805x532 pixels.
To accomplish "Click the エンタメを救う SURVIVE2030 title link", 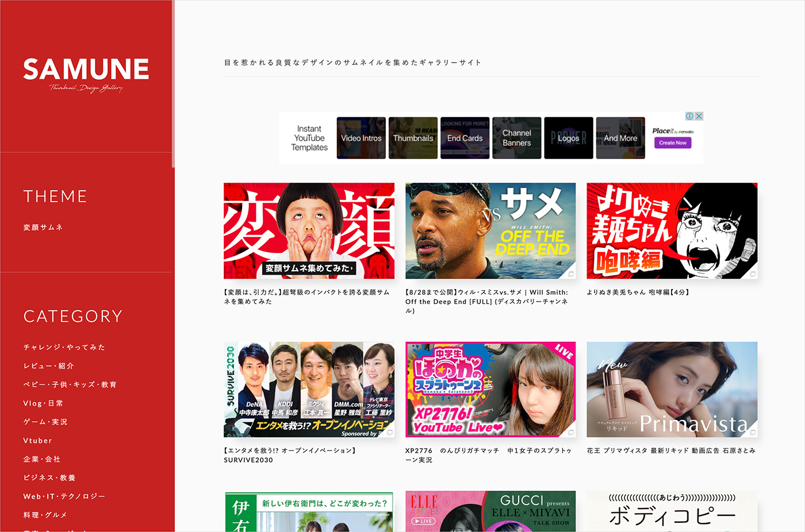I will point(290,455).
